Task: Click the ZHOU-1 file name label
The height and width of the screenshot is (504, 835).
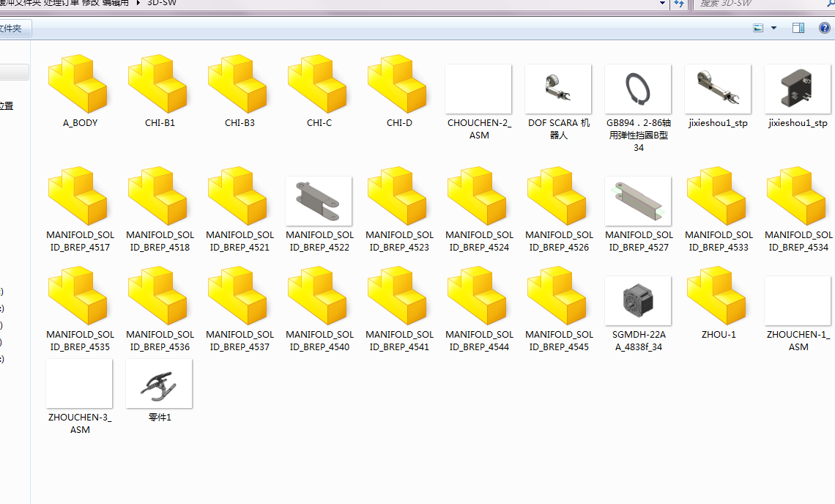Action: coord(719,335)
